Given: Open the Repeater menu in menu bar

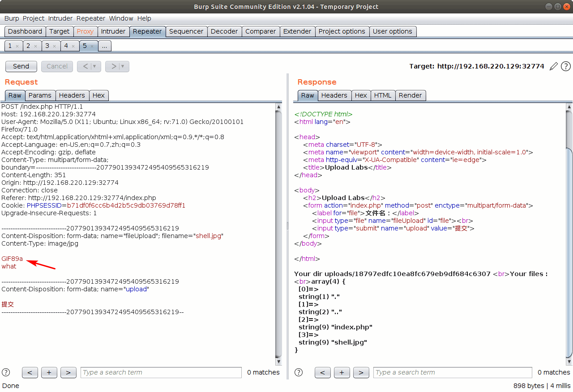Looking at the screenshot, I should pyautogui.click(x=91, y=19).
